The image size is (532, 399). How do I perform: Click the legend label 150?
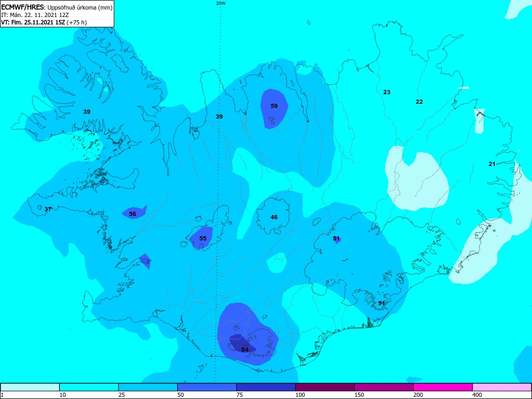(359, 395)
